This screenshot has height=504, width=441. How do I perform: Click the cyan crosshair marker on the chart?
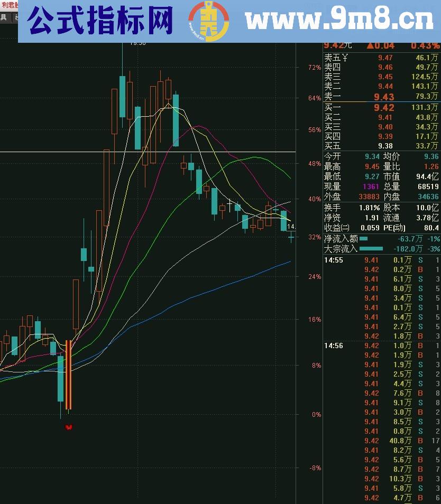291,237
